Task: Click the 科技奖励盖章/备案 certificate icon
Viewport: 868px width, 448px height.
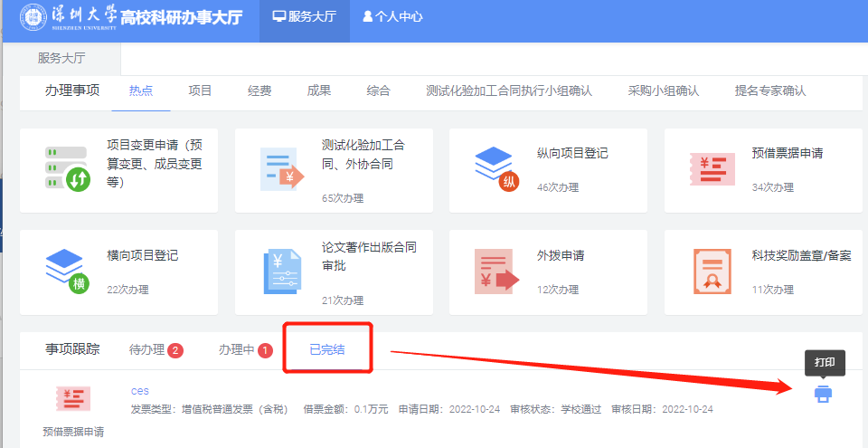Action: tap(712, 271)
